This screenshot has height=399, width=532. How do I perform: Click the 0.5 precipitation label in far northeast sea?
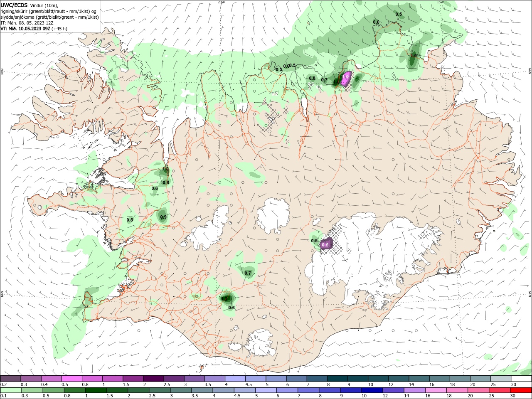(399, 14)
